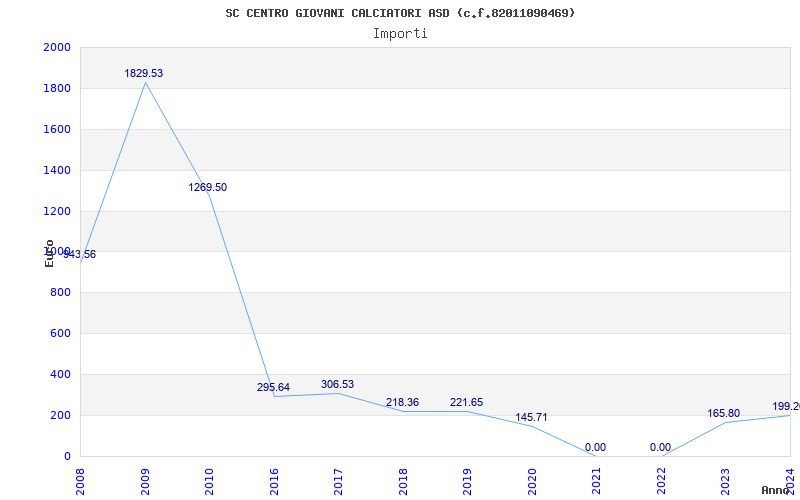Click the x-axis year 2017
The height and width of the screenshot is (500, 800).
click(x=339, y=482)
